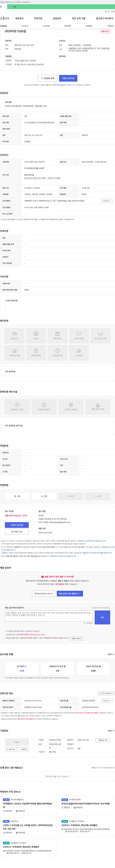Click the 차량유지비 welfare icon
The width and height of the screenshot is (115, 868).
(57, 336)
